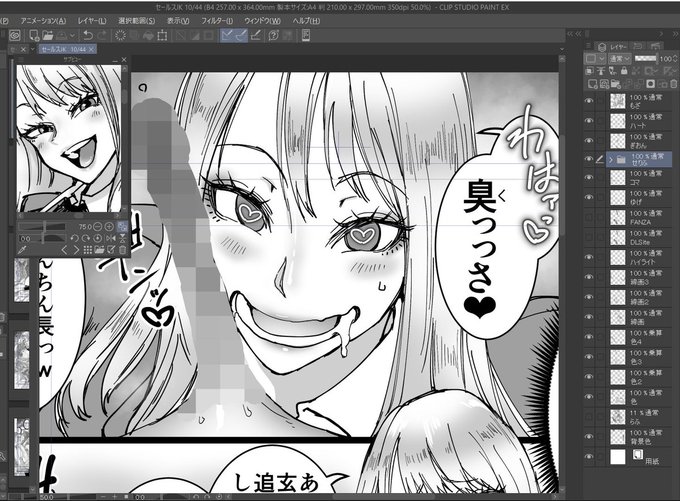This screenshot has height=501, width=680.
Task: Open the 表示(V) menu
Action: coord(178,21)
